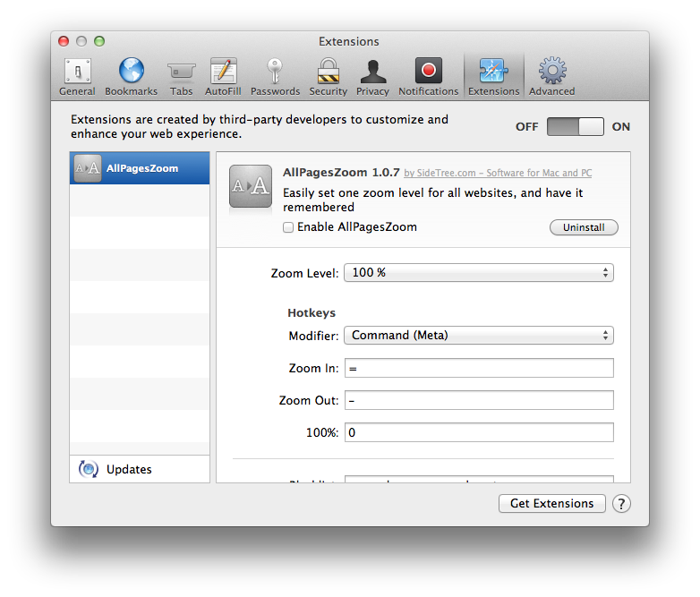Viewport: 700px width, 597px height.
Task: Open the Privacy silhouette icon
Action: (372, 72)
